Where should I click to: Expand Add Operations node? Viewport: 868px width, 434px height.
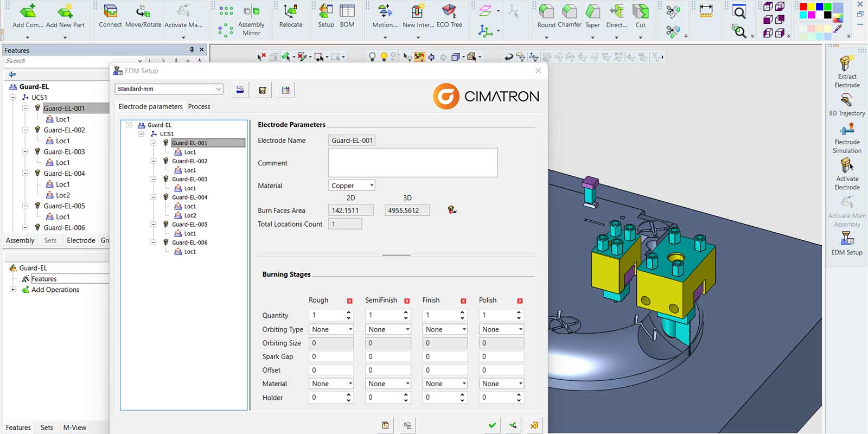[x=12, y=290]
